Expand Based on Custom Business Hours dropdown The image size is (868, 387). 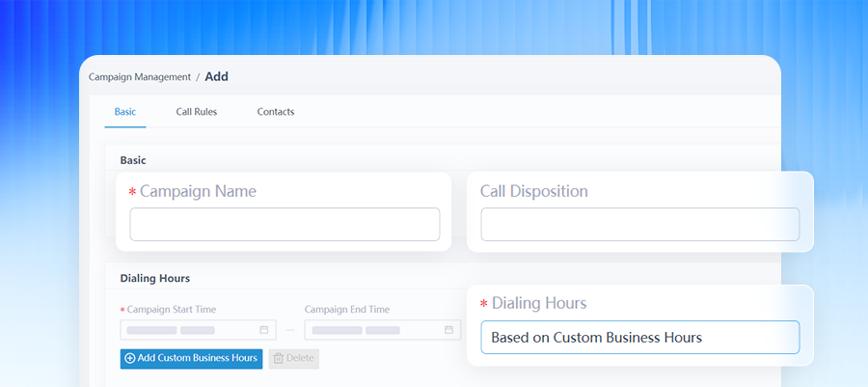640,337
